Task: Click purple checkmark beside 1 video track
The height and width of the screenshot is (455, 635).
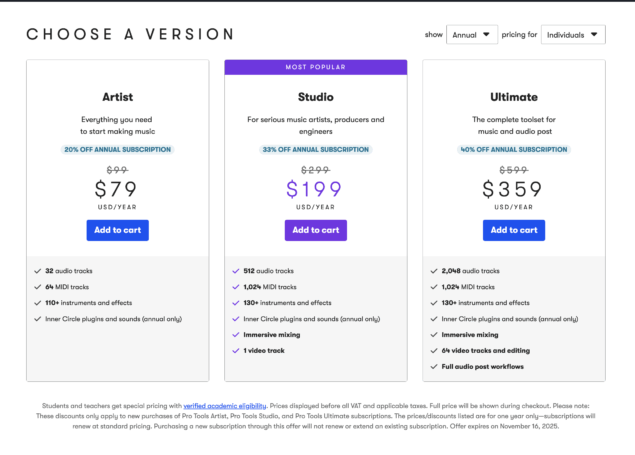Action: pyautogui.click(x=236, y=351)
